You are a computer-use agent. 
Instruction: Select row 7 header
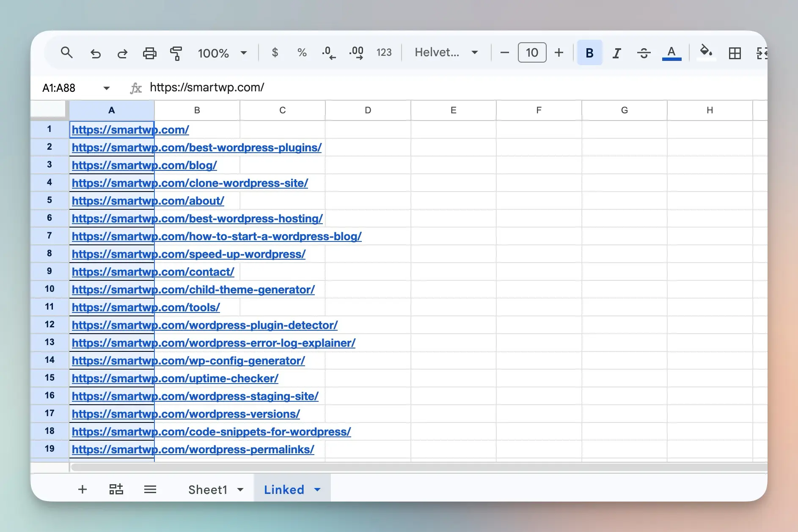[x=50, y=236]
